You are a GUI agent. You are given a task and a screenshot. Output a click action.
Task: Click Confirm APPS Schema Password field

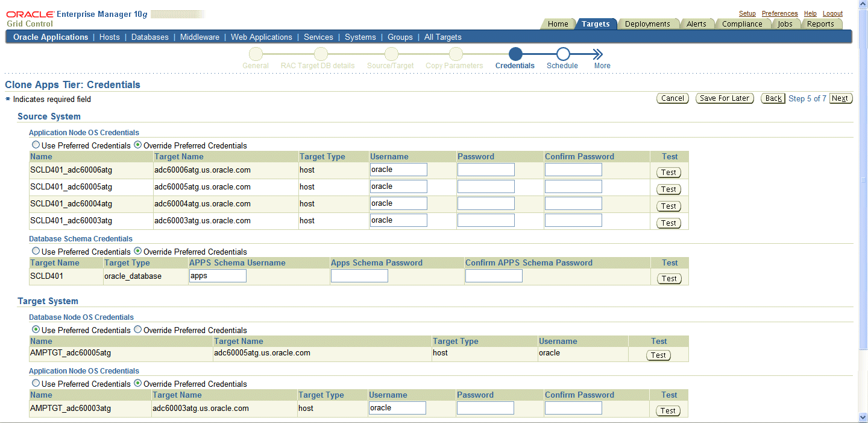494,276
